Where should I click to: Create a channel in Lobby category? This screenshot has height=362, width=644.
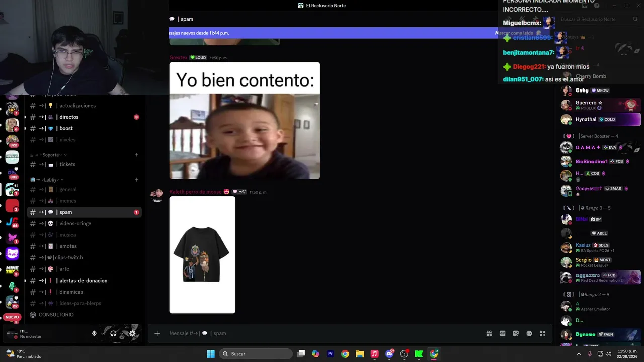click(x=136, y=179)
